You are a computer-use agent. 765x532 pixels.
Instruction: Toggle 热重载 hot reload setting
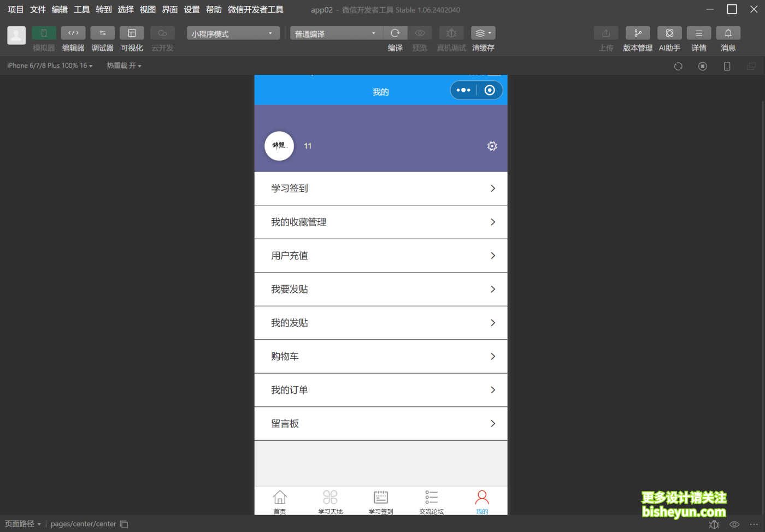point(123,65)
